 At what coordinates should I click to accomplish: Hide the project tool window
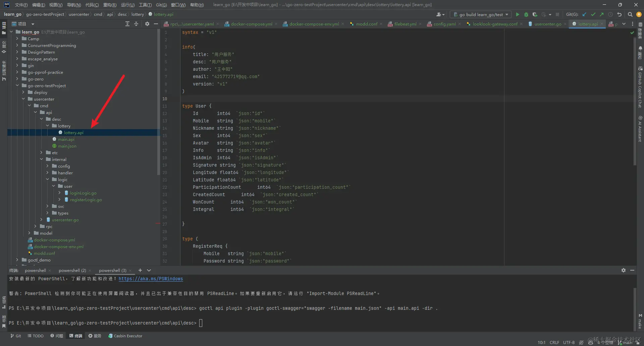coord(156,24)
